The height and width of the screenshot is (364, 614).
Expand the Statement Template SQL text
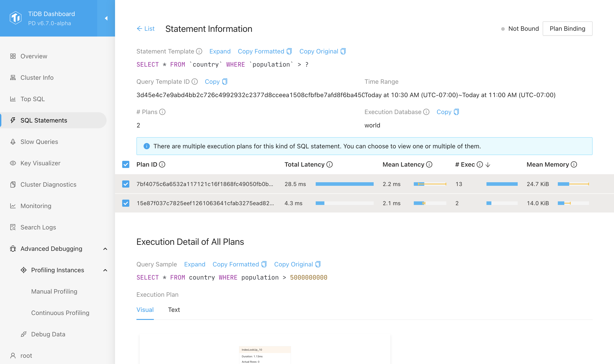point(220,51)
